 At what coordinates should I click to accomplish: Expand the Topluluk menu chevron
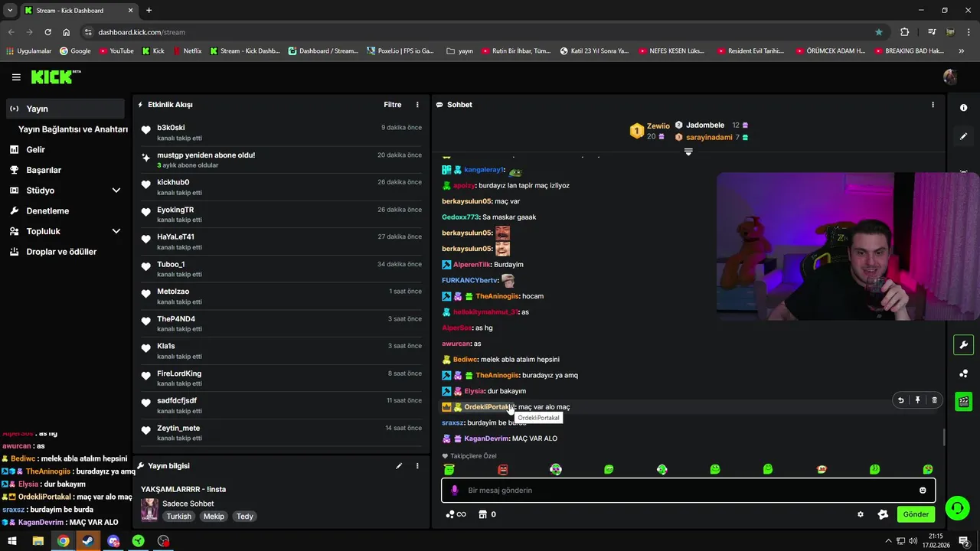tap(116, 231)
